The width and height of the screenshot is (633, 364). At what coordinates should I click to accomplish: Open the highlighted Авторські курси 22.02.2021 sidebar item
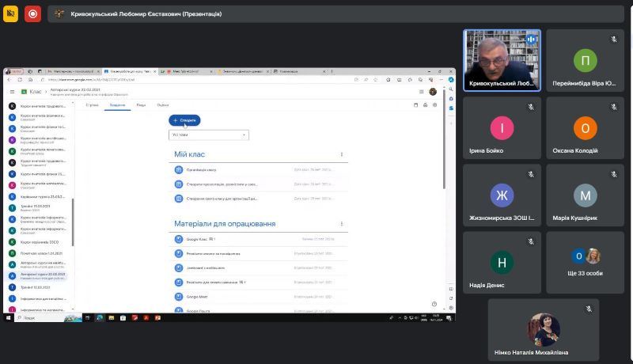pos(37,276)
